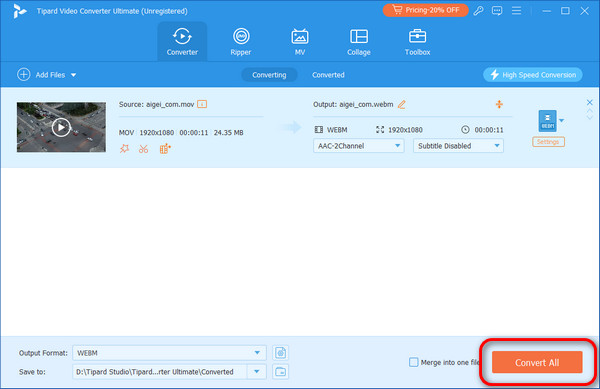Show the Converting list
Screen dimensions: 600x389
click(269, 75)
